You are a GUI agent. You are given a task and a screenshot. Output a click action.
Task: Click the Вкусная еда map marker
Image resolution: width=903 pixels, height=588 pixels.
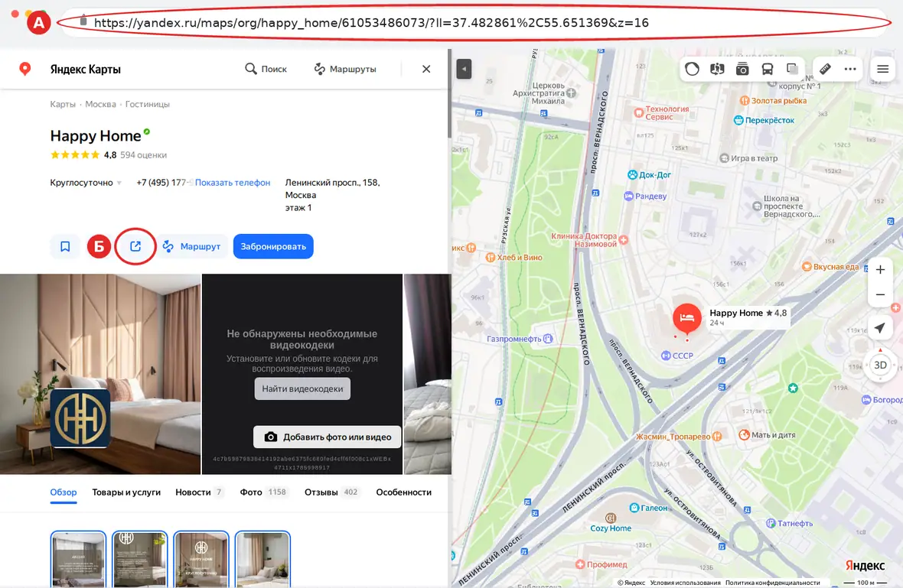(x=807, y=267)
